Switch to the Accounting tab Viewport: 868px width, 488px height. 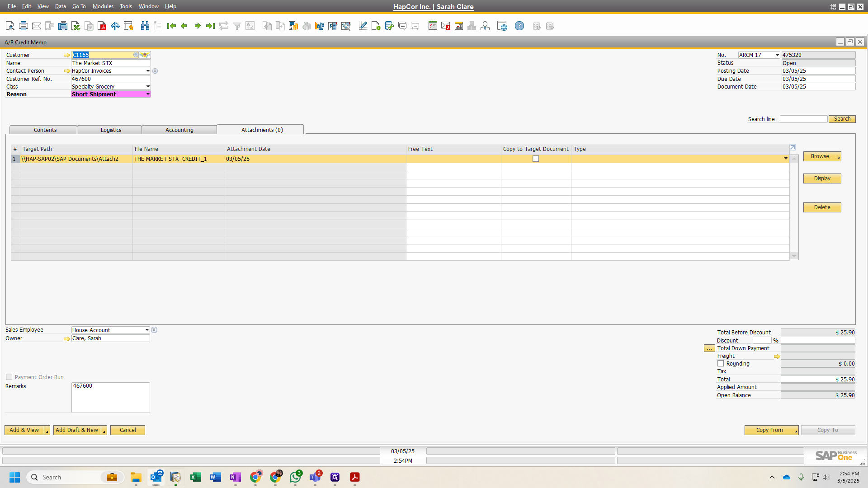click(179, 130)
